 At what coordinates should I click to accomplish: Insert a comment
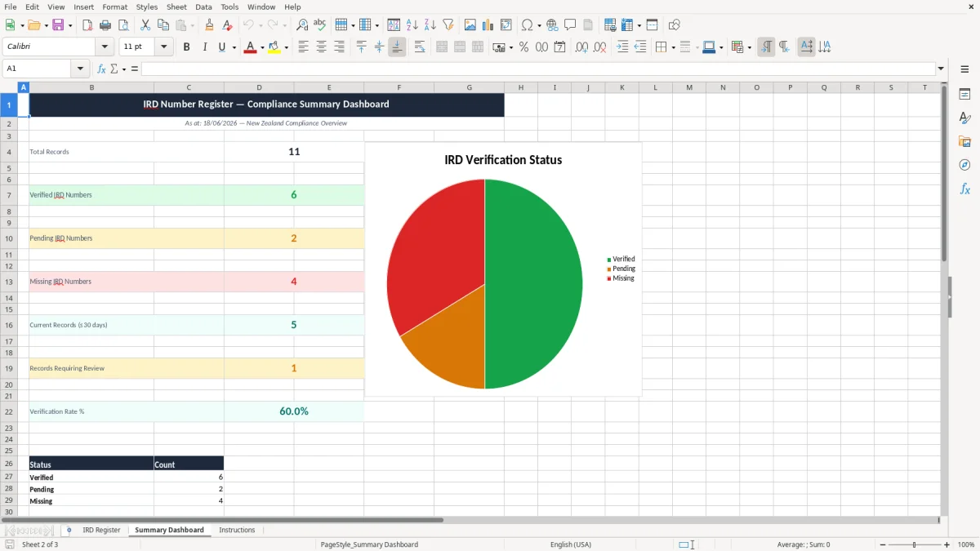tap(570, 25)
